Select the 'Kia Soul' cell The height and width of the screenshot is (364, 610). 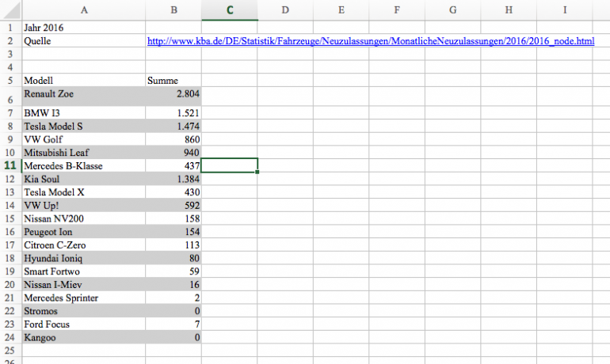(84, 179)
